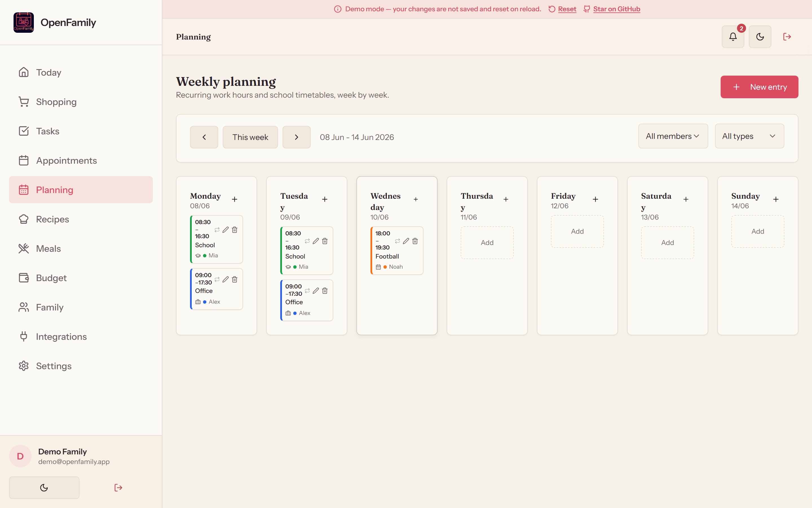812x508 pixels.
Task: Edit Tuesday School entry with pencil icon
Action: [316, 241]
